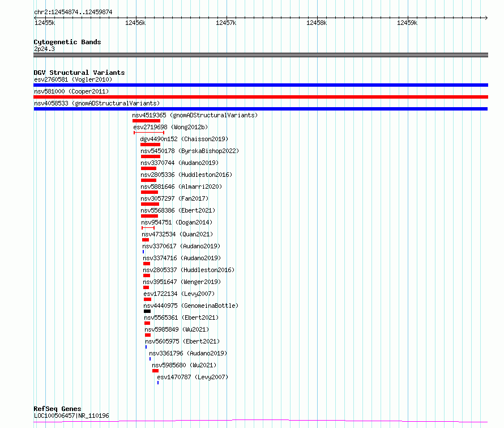
Task: Click the 12456k ruler label
Action: 135,23
